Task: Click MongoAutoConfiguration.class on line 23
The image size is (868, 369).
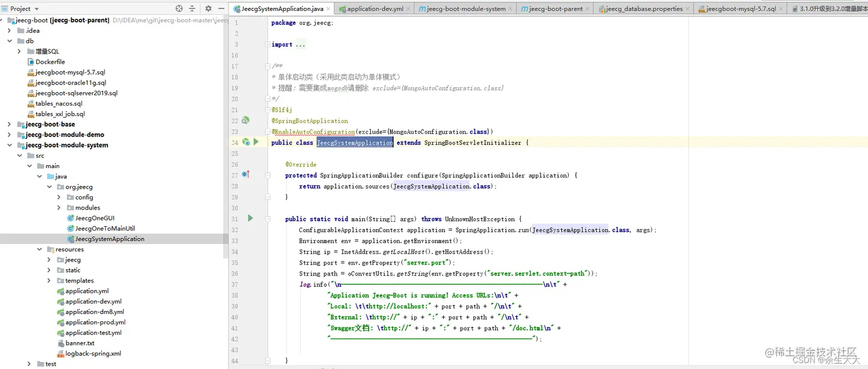Action: point(439,131)
